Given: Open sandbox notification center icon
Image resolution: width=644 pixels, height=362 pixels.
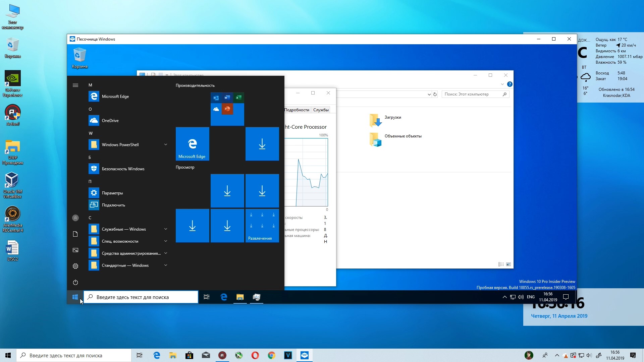Looking at the screenshot, I should click(566, 297).
